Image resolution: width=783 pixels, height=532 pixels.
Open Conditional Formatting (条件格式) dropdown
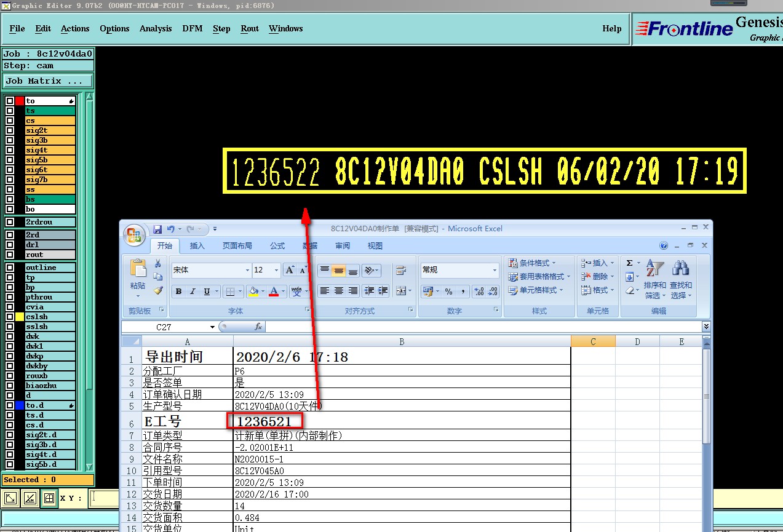[533, 263]
